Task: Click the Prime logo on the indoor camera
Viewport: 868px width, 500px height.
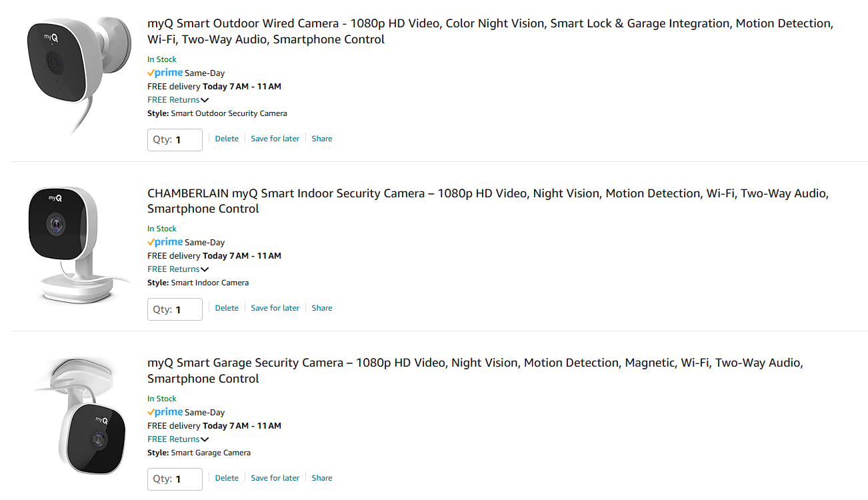Action: click(165, 243)
